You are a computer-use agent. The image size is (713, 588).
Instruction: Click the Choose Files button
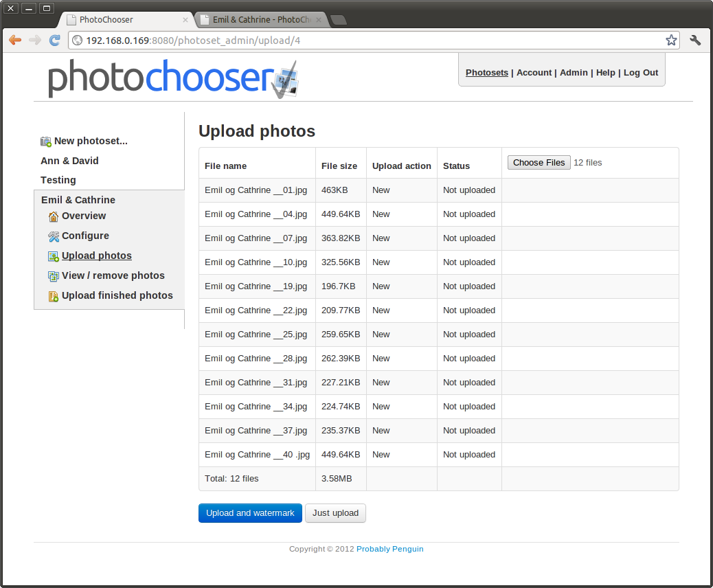pyautogui.click(x=539, y=163)
